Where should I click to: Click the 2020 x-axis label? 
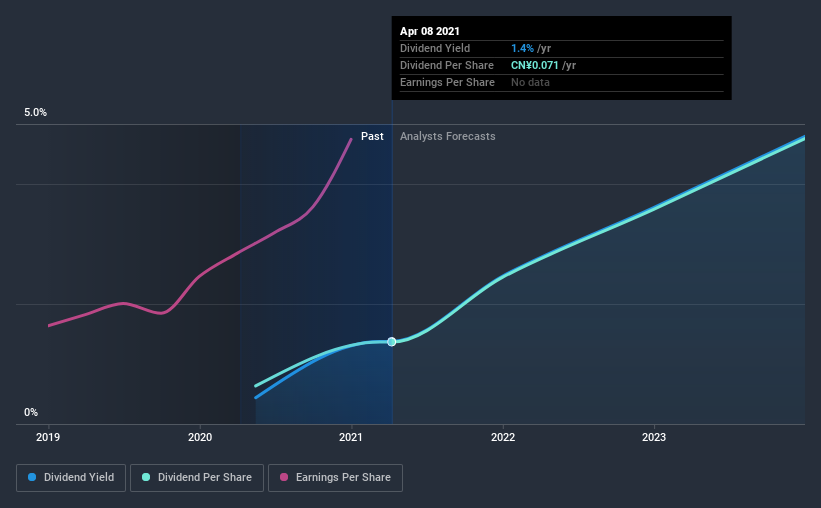tap(200, 437)
